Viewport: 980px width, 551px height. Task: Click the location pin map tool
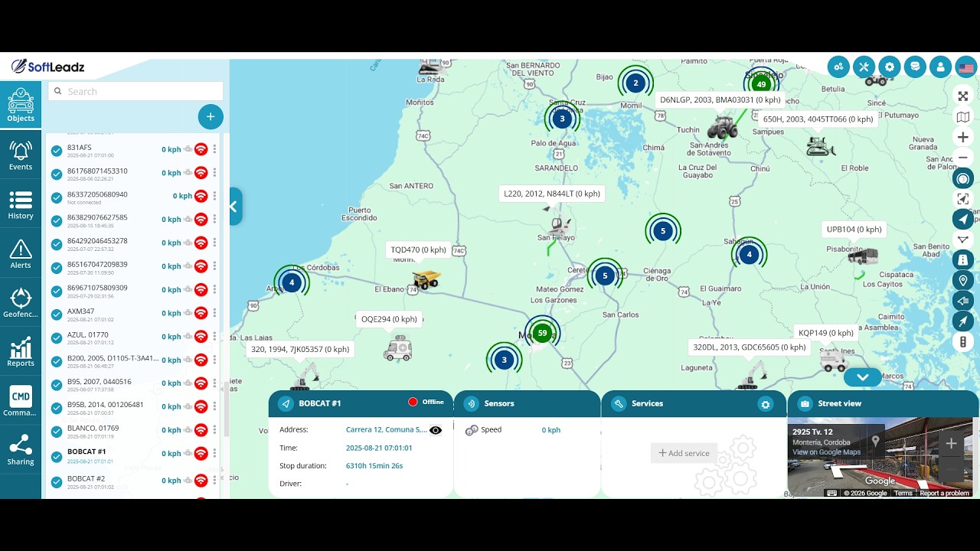coord(963,280)
